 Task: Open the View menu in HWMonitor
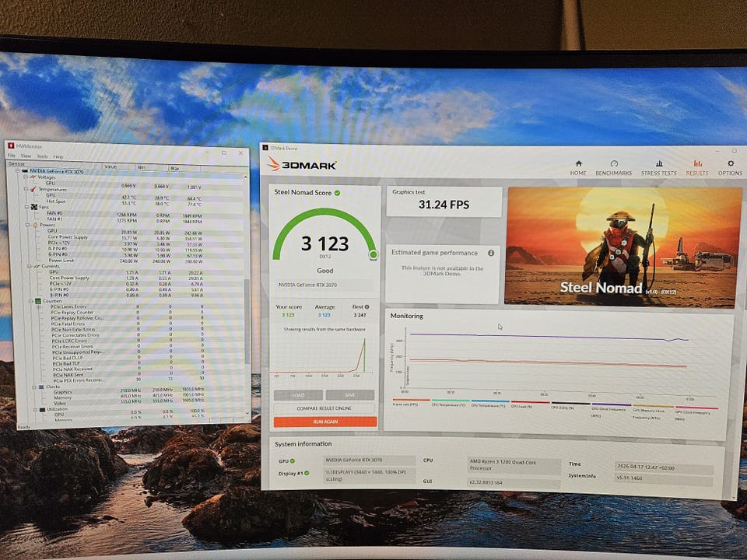[x=26, y=156]
